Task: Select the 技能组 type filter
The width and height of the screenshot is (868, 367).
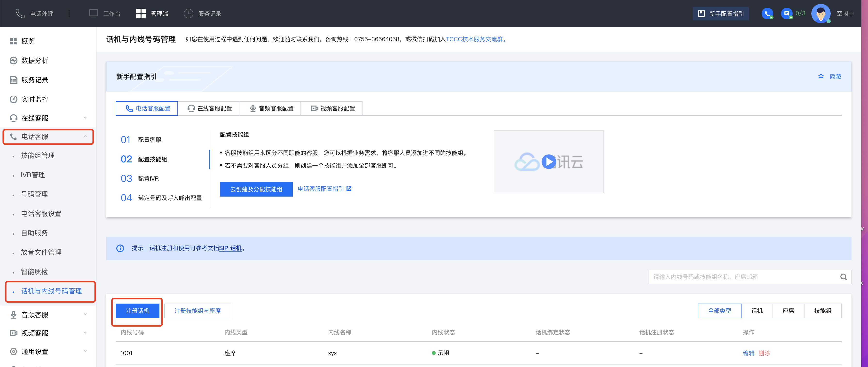Action: tap(822, 311)
